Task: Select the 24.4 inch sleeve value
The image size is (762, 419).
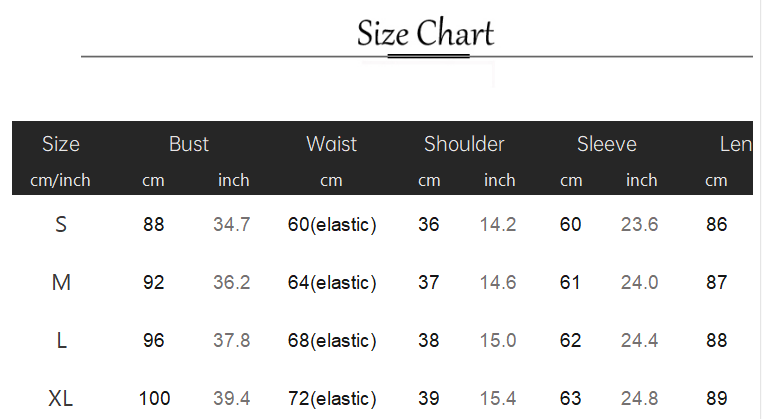Action: click(640, 341)
